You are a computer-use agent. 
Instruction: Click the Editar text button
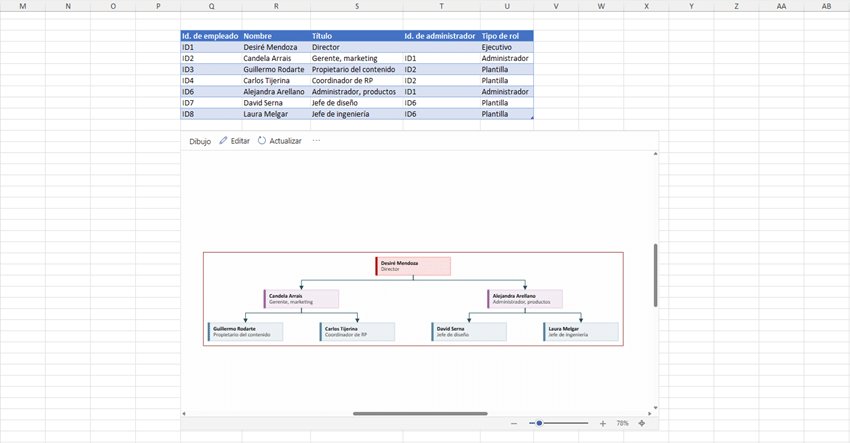tap(240, 141)
